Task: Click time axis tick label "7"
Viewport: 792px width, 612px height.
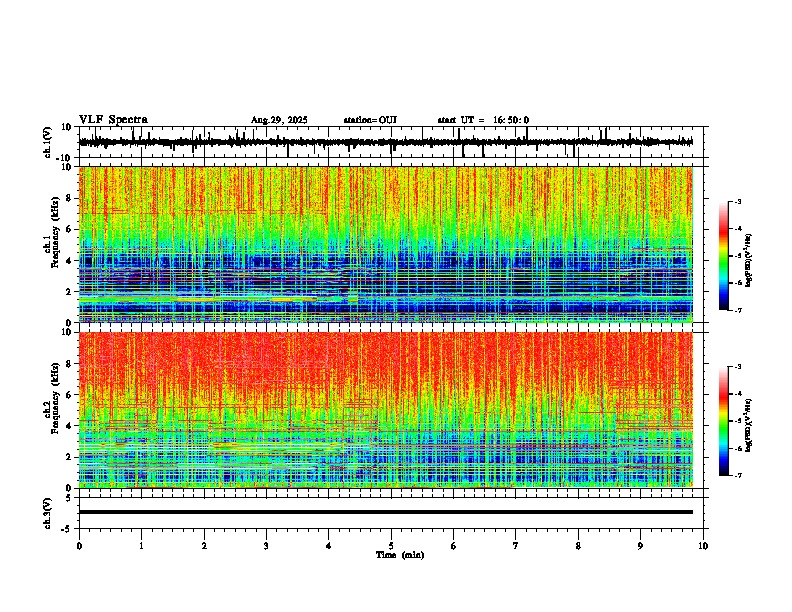Action: click(x=516, y=546)
